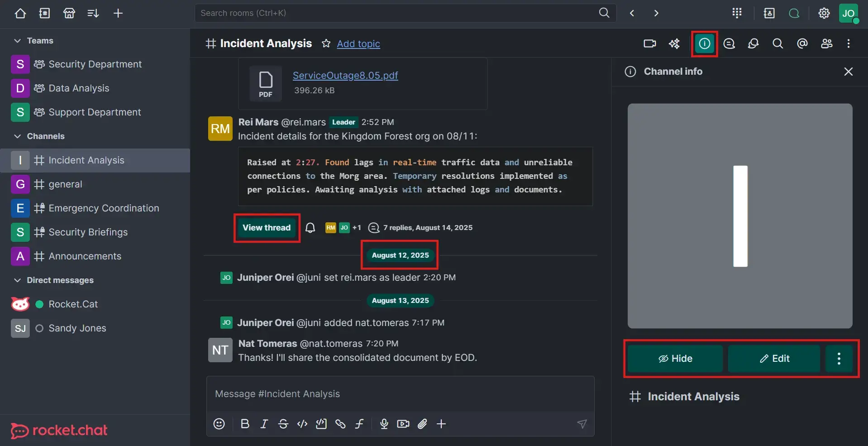Close the Channel info panel
The height and width of the screenshot is (446, 868).
[849, 72]
